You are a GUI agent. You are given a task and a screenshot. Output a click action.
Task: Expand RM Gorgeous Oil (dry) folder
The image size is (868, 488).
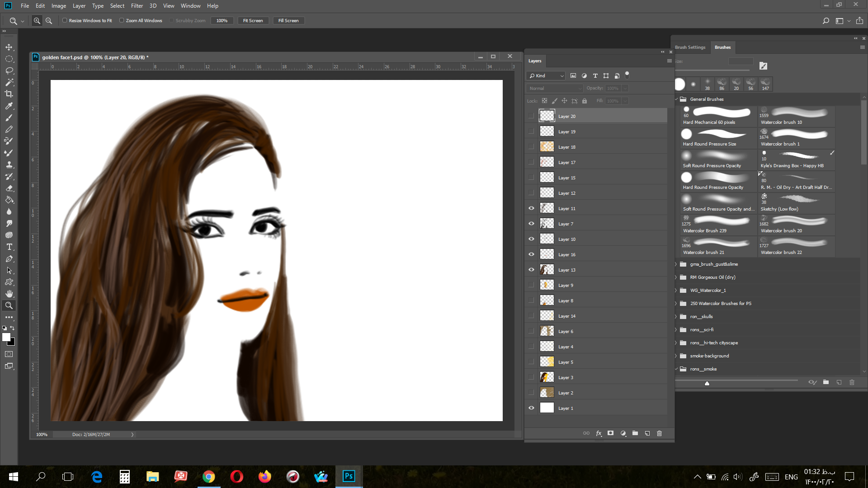pyautogui.click(x=677, y=277)
